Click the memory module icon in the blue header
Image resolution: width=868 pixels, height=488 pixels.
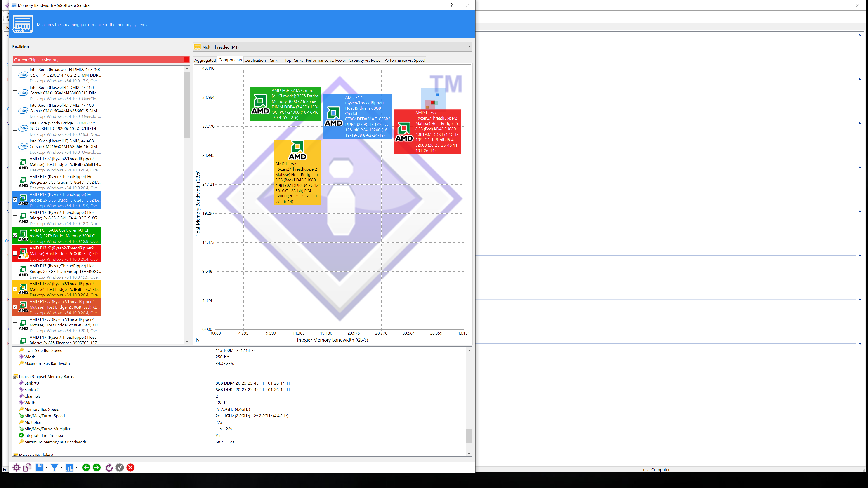(x=23, y=24)
